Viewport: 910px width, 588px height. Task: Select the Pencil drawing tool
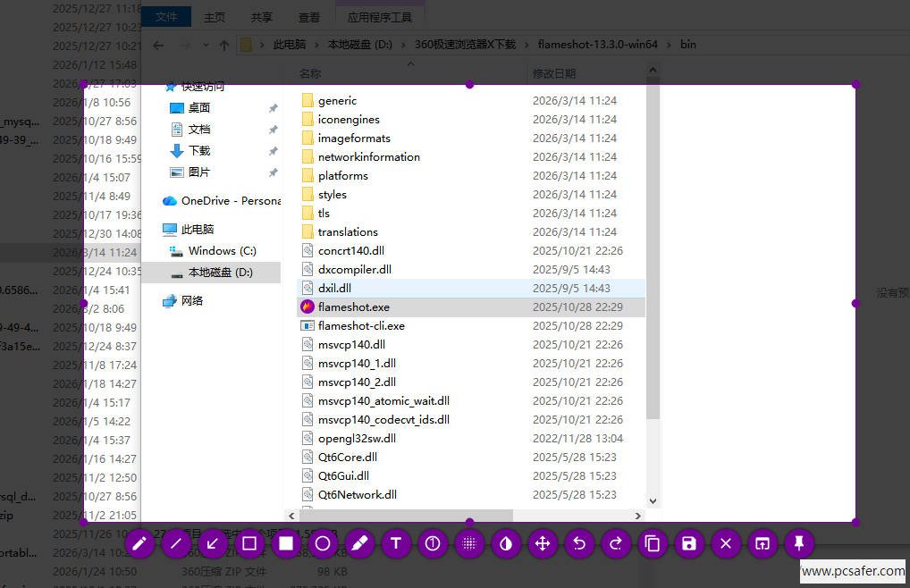pyautogui.click(x=139, y=543)
